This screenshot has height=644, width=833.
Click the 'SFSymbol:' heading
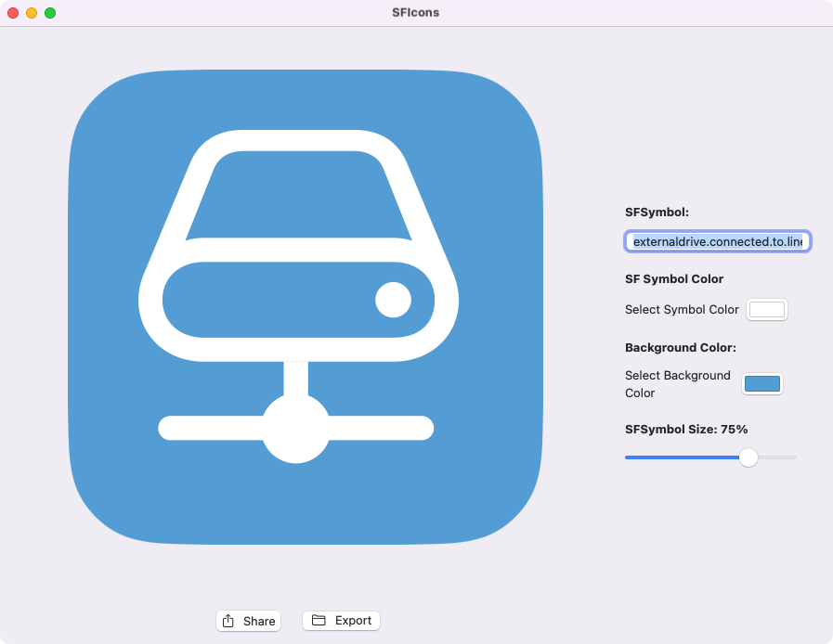click(x=657, y=212)
